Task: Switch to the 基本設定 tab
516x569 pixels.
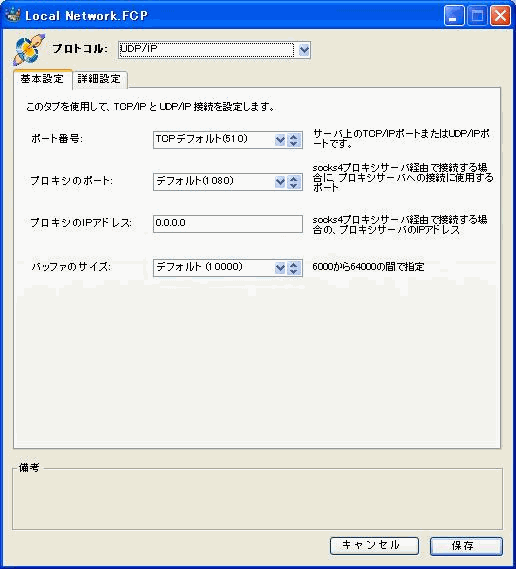Action: pyautogui.click(x=42, y=79)
